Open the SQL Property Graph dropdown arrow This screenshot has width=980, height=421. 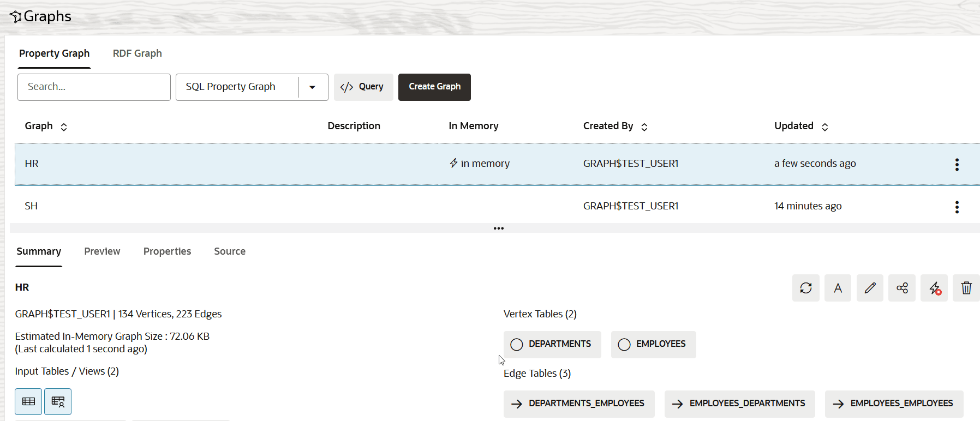click(x=312, y=87)
